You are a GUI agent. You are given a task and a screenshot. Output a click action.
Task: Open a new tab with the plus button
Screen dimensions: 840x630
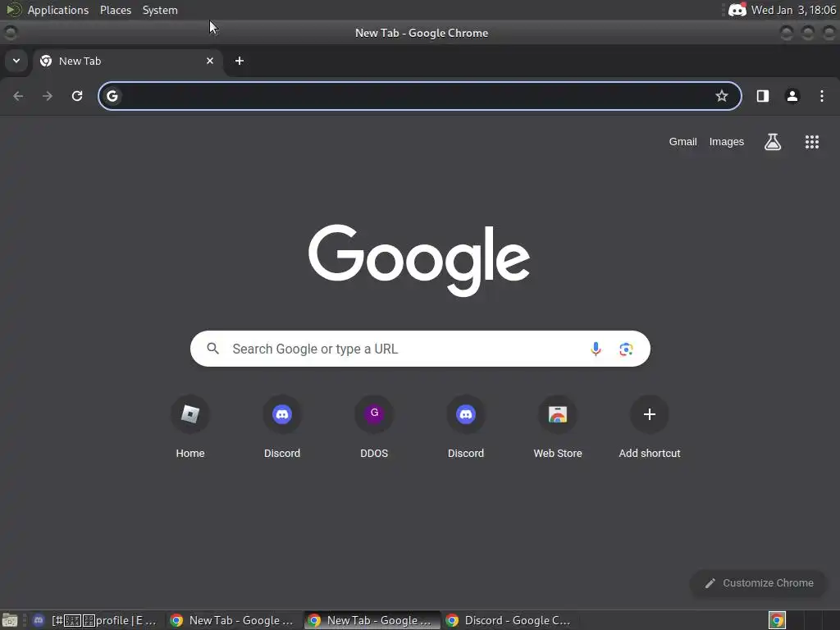[x=240, y=61]
